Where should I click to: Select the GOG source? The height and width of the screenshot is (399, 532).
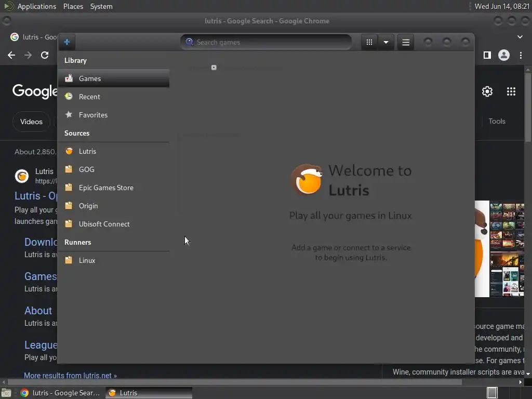tap(114, 169)
